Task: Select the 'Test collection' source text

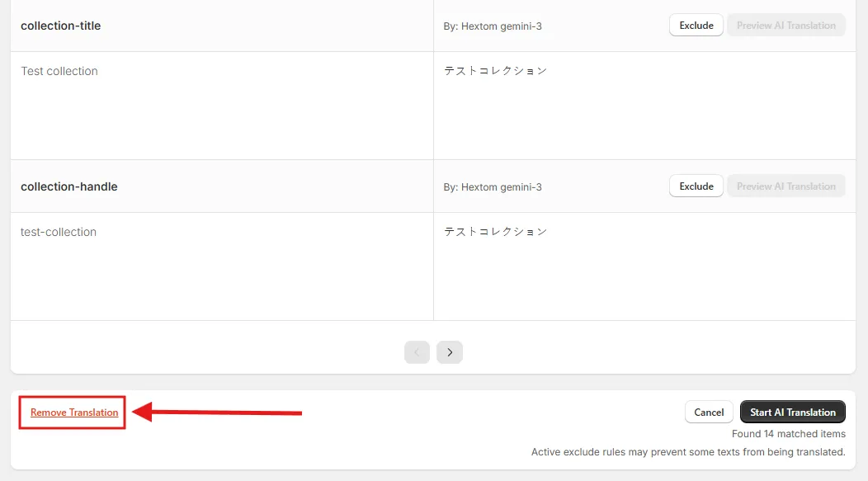Action: [59, 71]
